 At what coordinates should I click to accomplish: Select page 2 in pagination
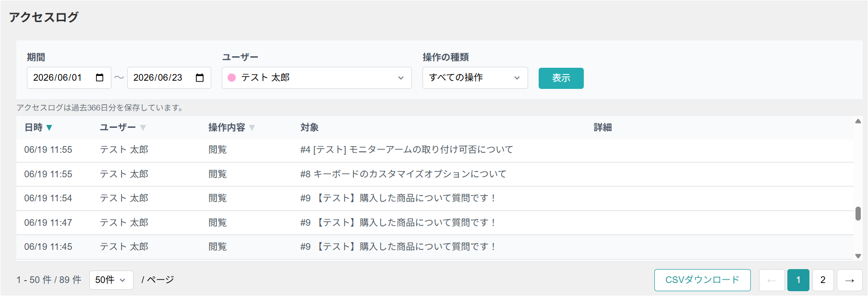click(x=823, y=280)
